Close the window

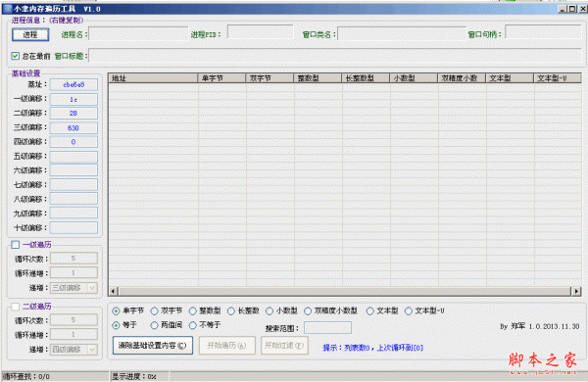tap(583, 9)
